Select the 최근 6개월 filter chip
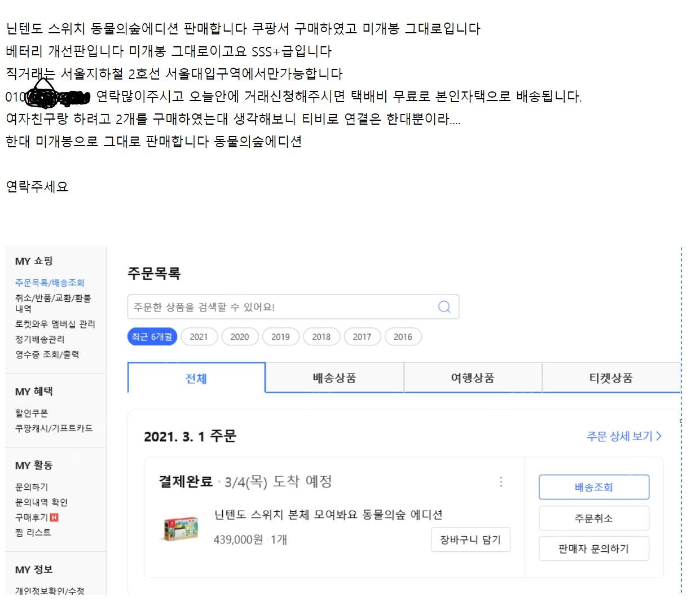This screenshot has width=700, height=610. 152,337
